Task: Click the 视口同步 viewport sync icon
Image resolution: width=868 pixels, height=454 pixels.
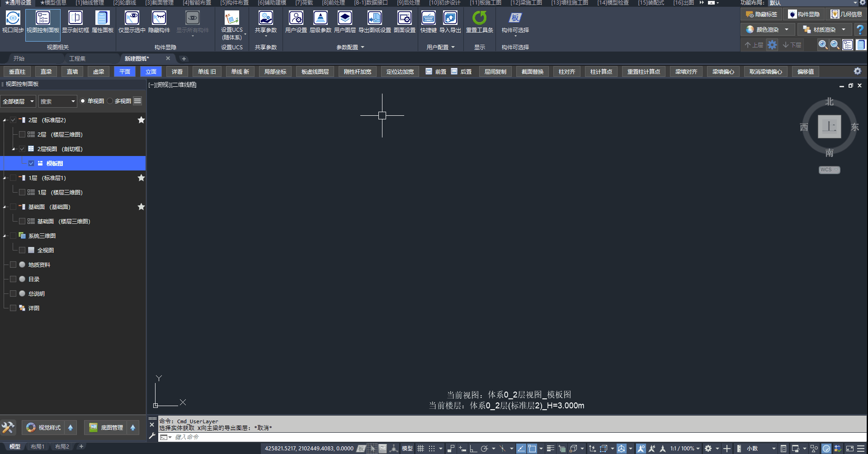Action: 13,22
